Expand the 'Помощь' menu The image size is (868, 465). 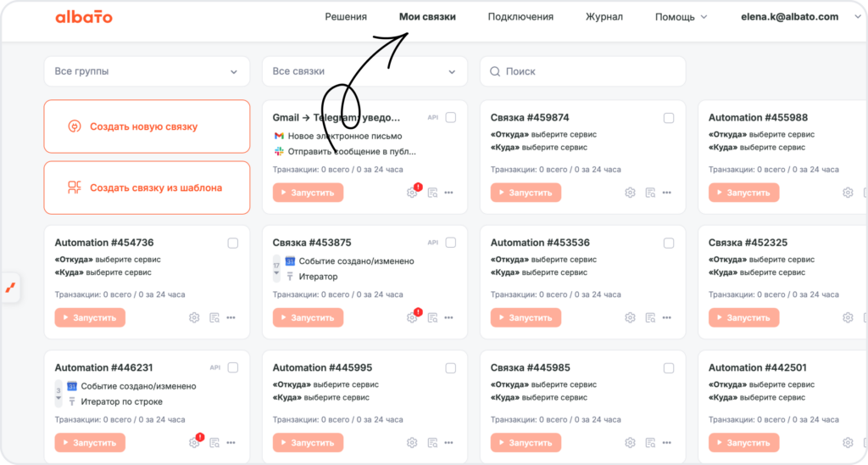[681, 17]
